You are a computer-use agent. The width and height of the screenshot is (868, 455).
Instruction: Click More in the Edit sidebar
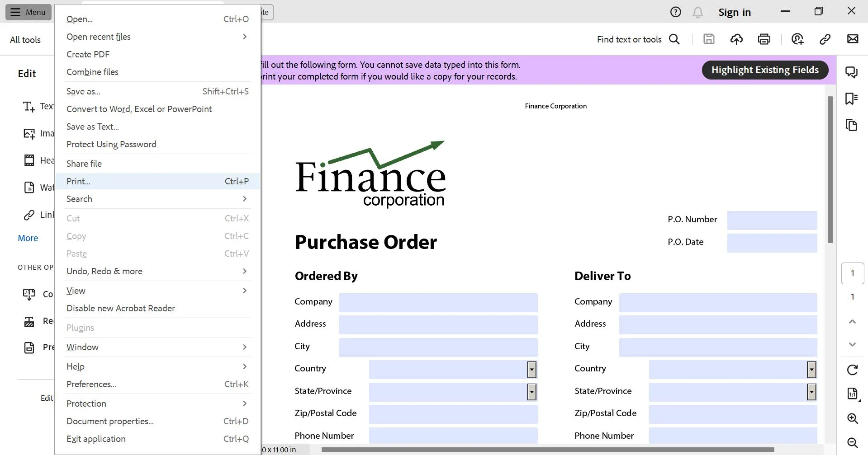tap(28, 238)
